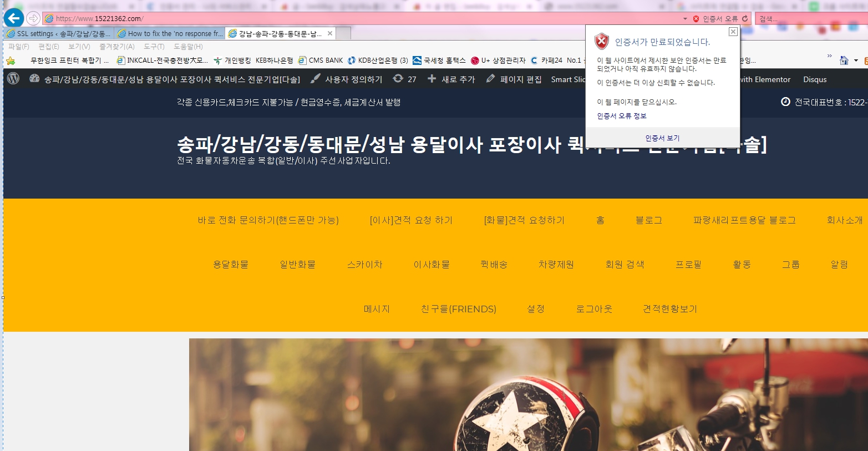Click 페이지 편집 in admin bar
Screen dimensions: 868x451
514,79
